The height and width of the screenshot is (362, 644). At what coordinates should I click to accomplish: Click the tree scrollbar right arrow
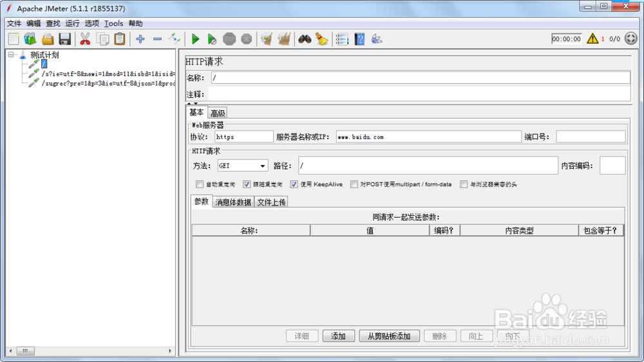coord(170,351)
